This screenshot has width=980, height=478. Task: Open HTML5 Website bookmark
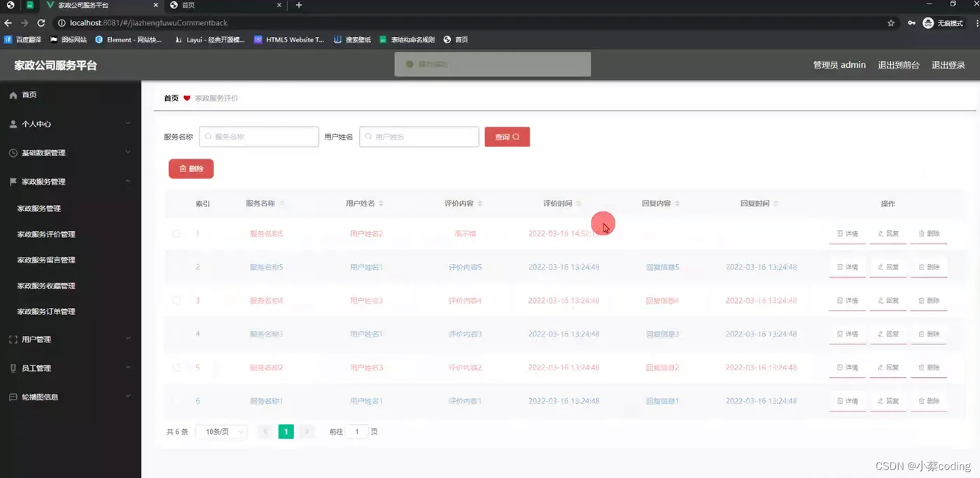click(289, 40)
